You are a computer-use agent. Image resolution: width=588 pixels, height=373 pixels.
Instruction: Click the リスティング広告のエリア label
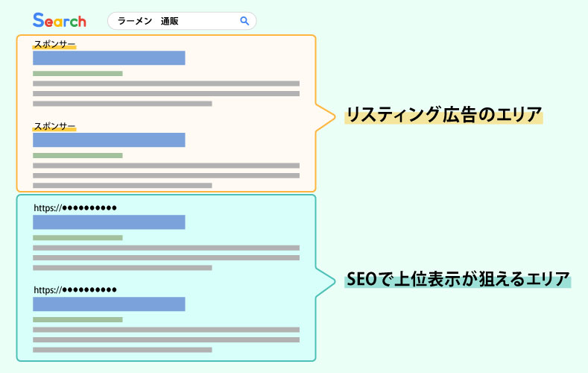pyautogui.click(x=444, y=115)
